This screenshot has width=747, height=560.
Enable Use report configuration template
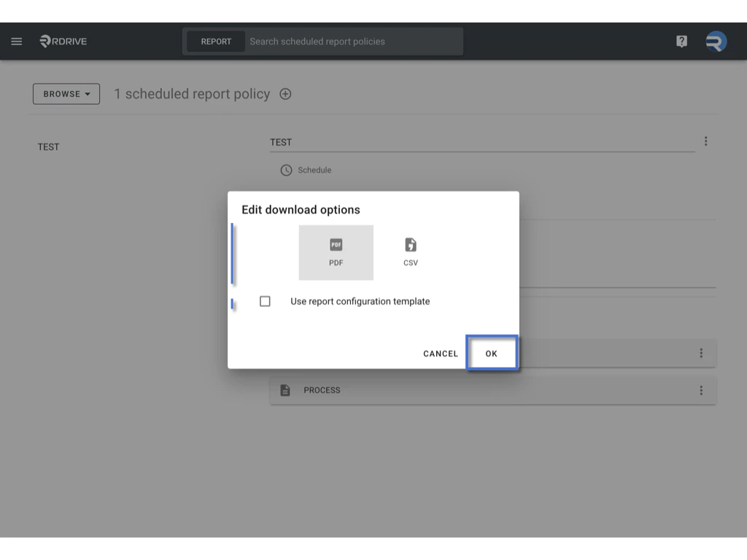pyautogui.click(x=265, y=301)
